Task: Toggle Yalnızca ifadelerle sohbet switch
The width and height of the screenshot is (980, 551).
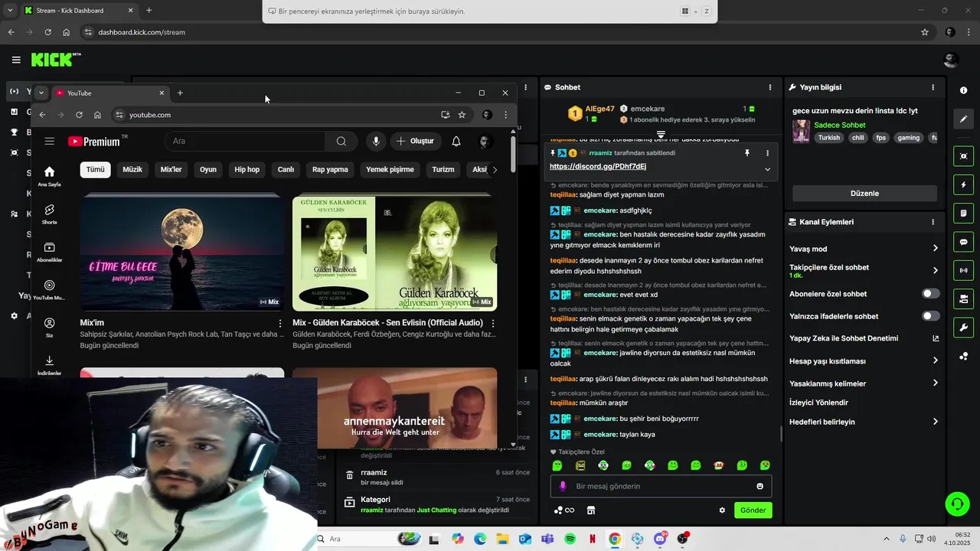Action: [x=930, y=316]
